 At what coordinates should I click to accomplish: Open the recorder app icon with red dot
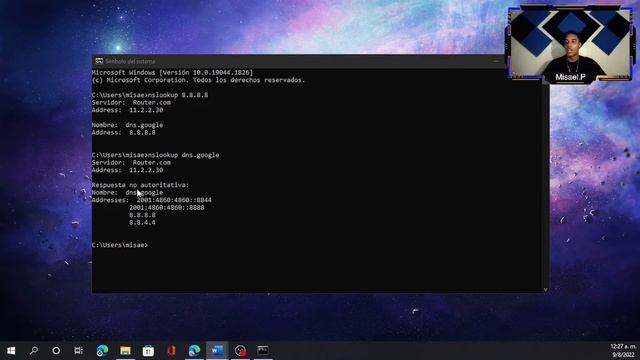(x=240, y=350)
